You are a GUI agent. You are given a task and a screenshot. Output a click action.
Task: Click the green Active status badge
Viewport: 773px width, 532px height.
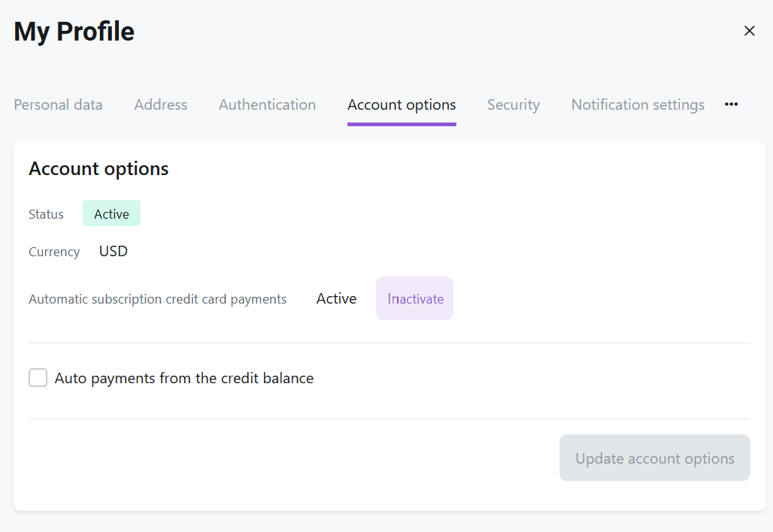[x=111, y=214]
